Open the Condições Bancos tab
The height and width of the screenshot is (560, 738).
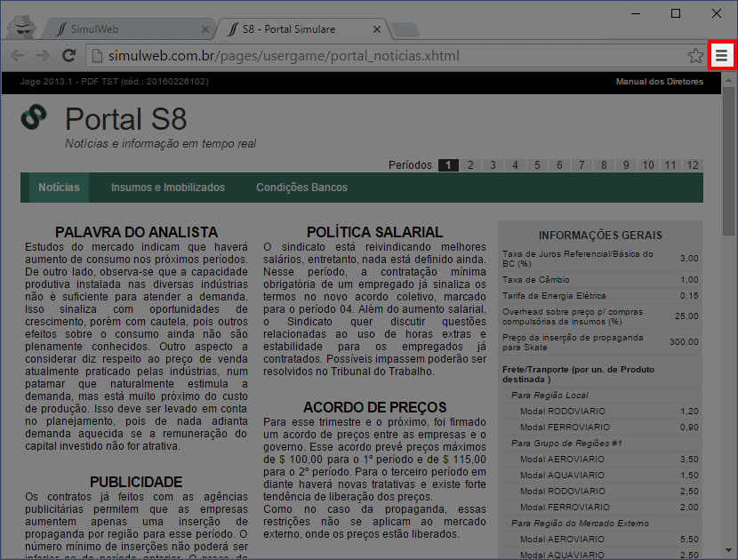301,188
